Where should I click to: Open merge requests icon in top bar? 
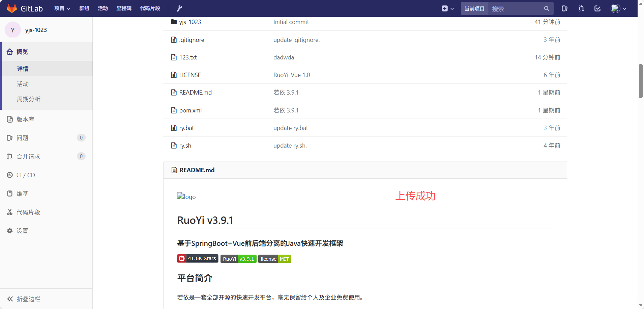(x=581, y=8)
